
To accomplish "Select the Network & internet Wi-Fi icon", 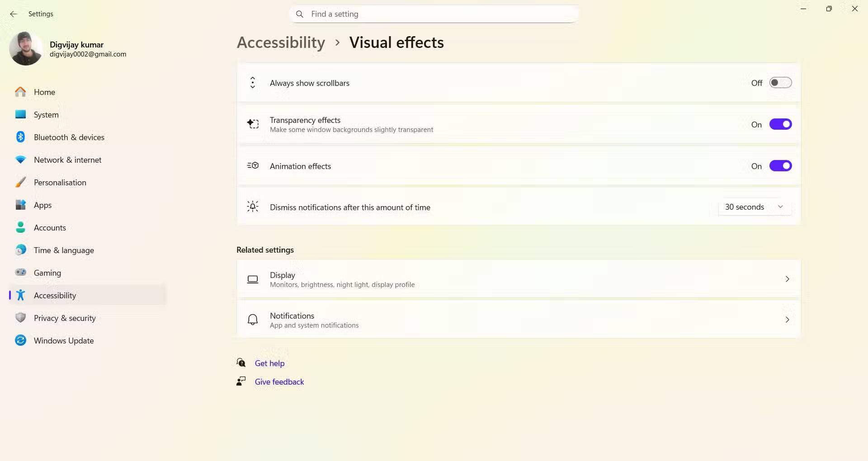I will (20, 160).
